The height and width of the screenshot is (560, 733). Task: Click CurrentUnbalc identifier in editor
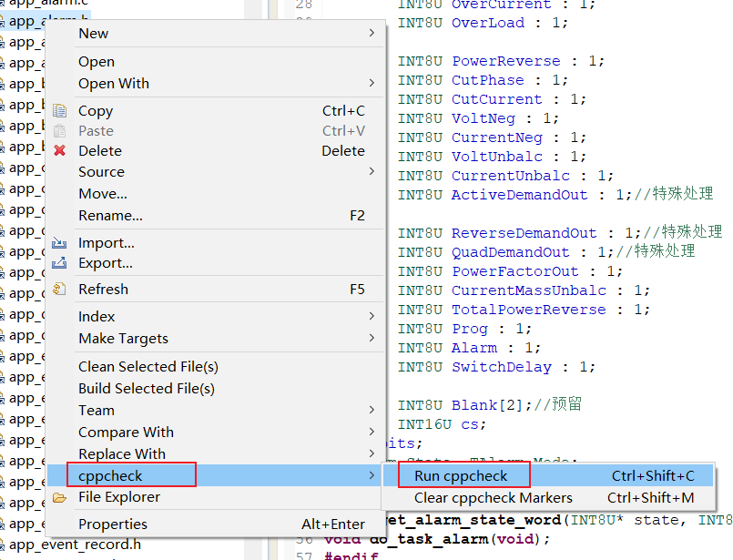511,176
